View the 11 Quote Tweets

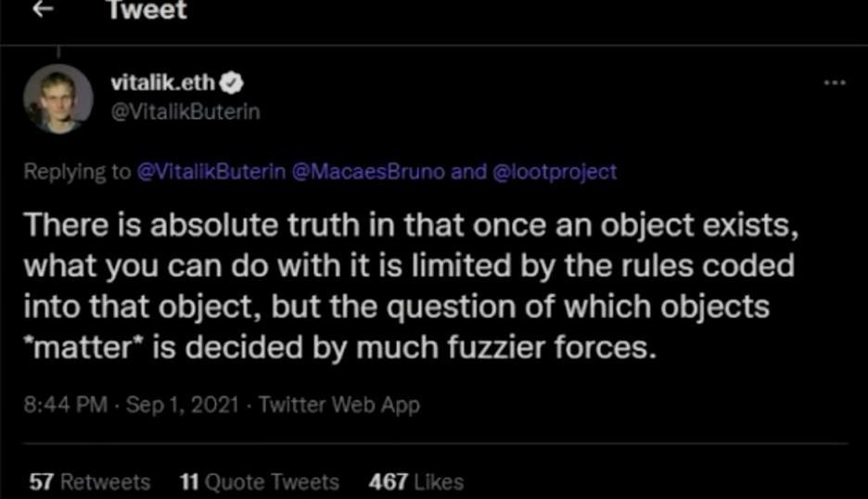(x=258, y=481)
